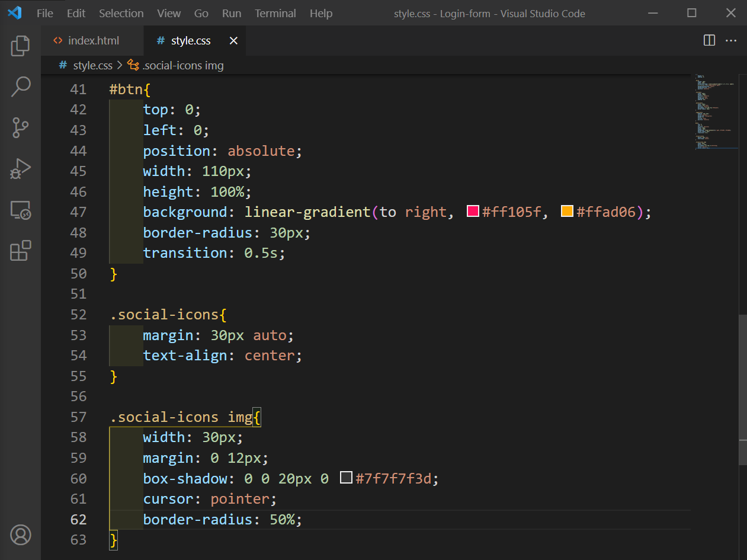Click the '50%' value on line 62
The width and height of the screenshot is (747, 560).
[x=282, y=519]
